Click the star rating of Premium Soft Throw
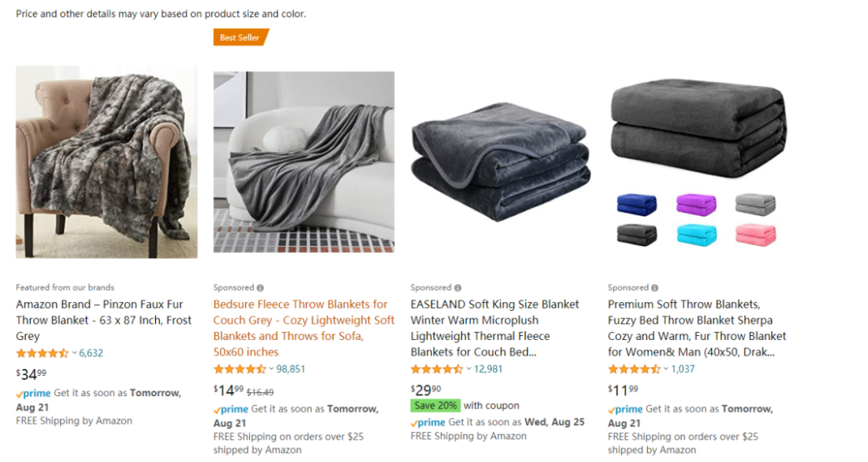 (x=634, y=369)
